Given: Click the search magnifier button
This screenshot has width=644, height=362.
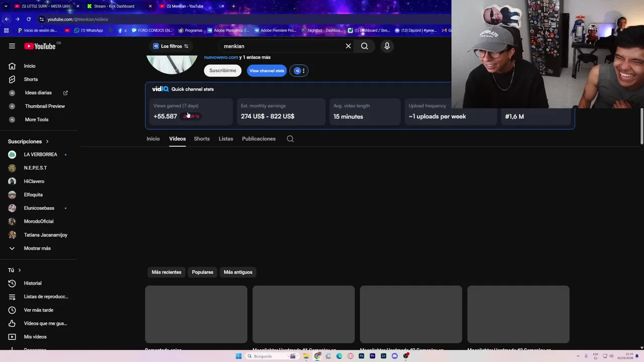Looking at the screenshot, I should click(x=364, y=46).
